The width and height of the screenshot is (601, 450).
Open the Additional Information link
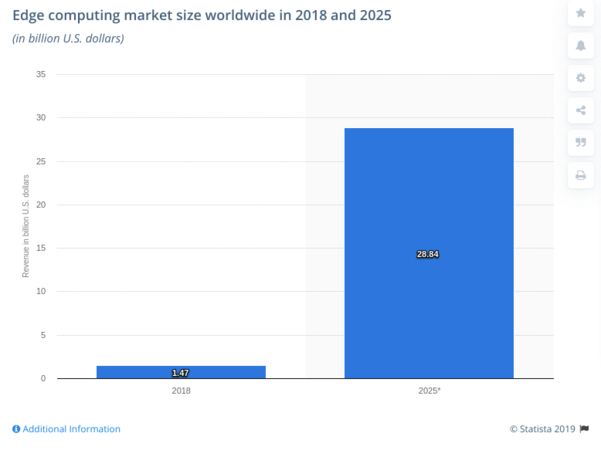71,429
